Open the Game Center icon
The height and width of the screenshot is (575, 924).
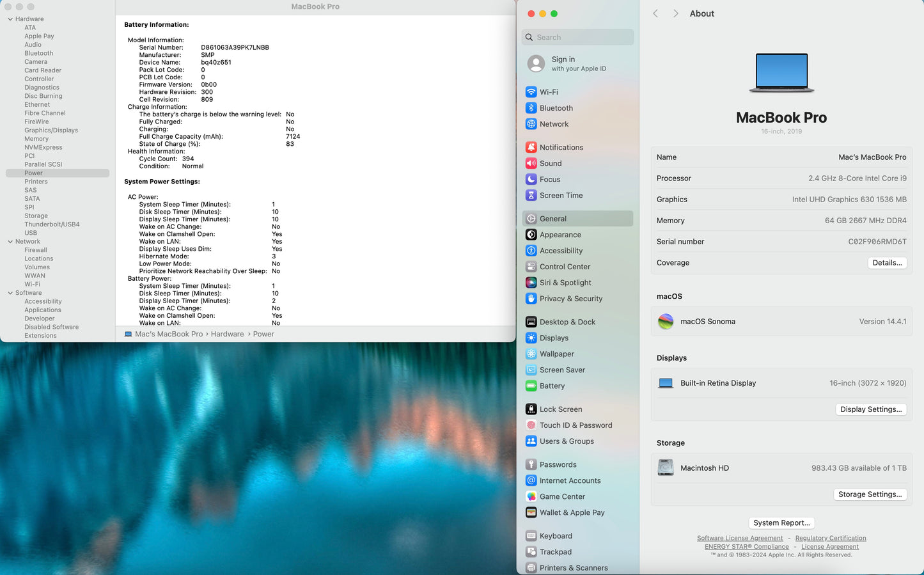(x=531, y=496)
